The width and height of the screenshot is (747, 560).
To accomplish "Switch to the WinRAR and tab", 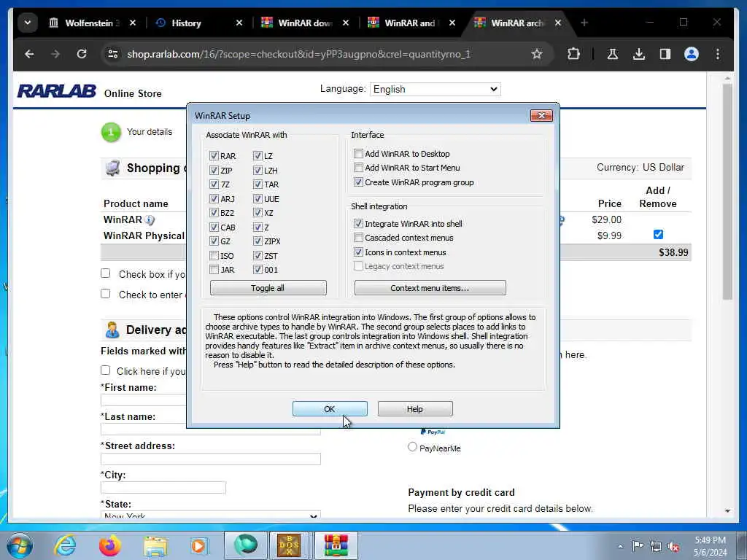I will [411, 23].
